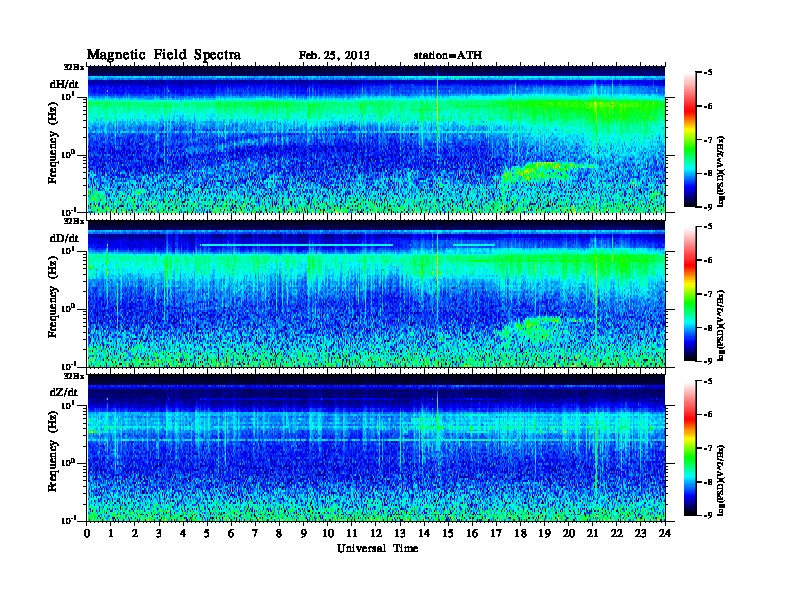Click the hour 9 tick label on time axis

point(304,533)
